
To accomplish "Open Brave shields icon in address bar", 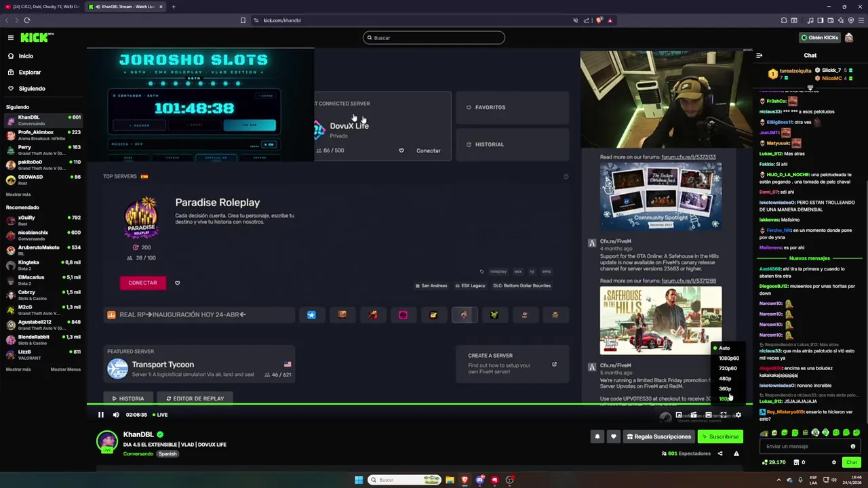I will [x=599, y=20].
